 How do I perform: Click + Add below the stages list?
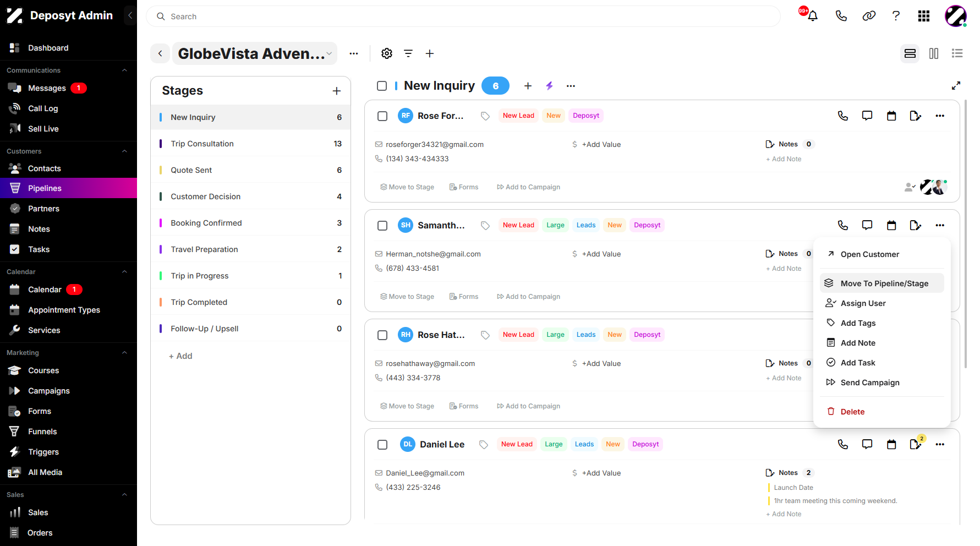pyautogui.click(x=180, y=356)
